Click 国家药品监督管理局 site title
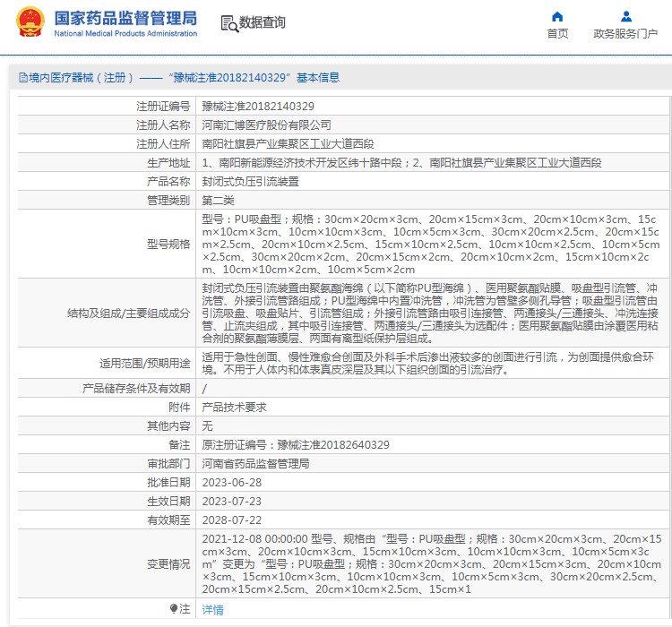The height and width of the screenshot is (627, 672). pyautogui.click(x=125, y=18)
